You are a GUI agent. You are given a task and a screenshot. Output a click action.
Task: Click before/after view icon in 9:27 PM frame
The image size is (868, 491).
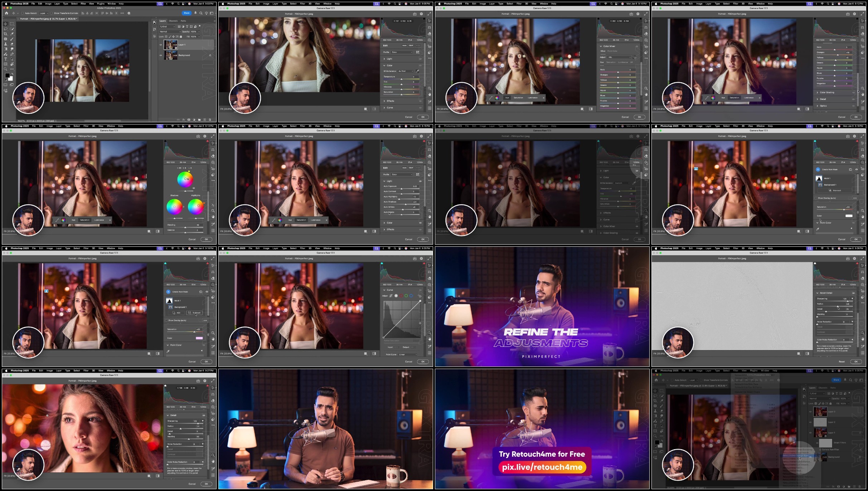[158, 476]
